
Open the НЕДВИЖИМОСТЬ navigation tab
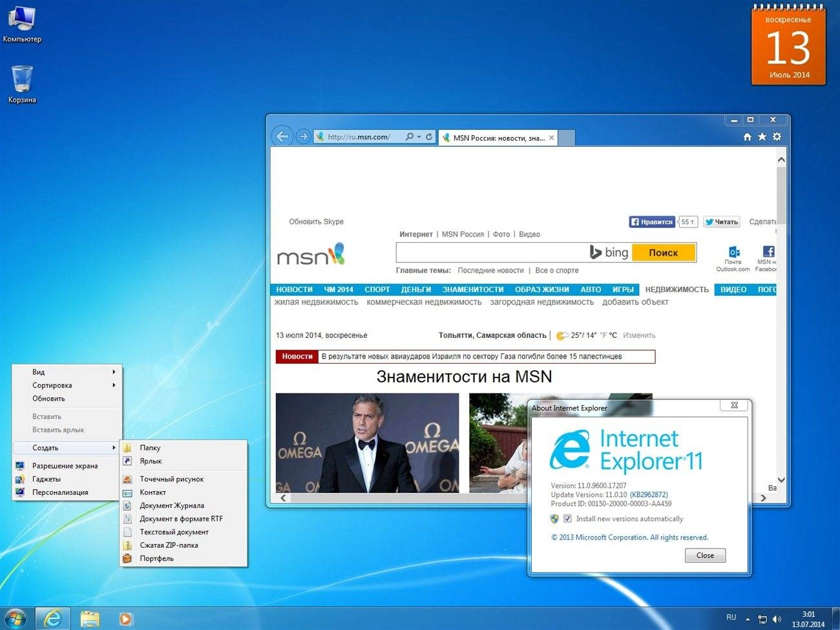pyautogui.click(x=677, y=289)
